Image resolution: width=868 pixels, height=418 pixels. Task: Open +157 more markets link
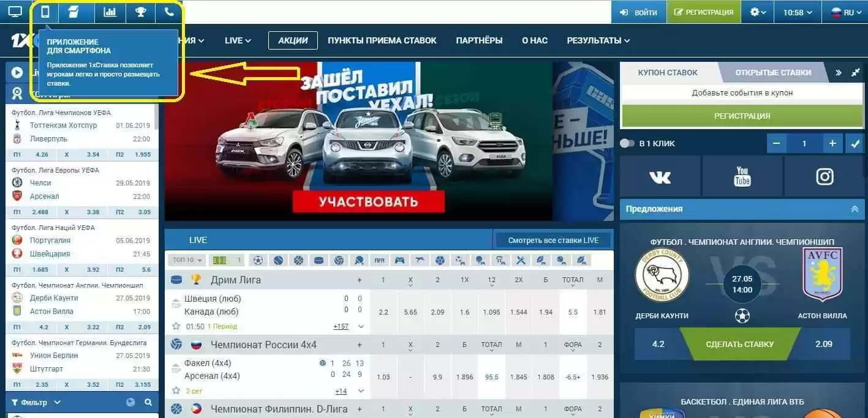(341, 326)
